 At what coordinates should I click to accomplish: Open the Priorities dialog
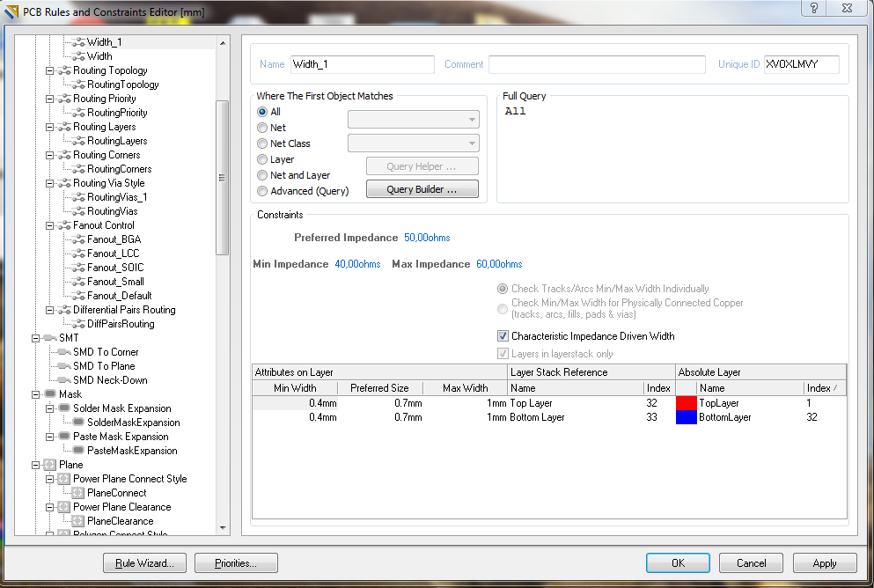click(237, 563)
